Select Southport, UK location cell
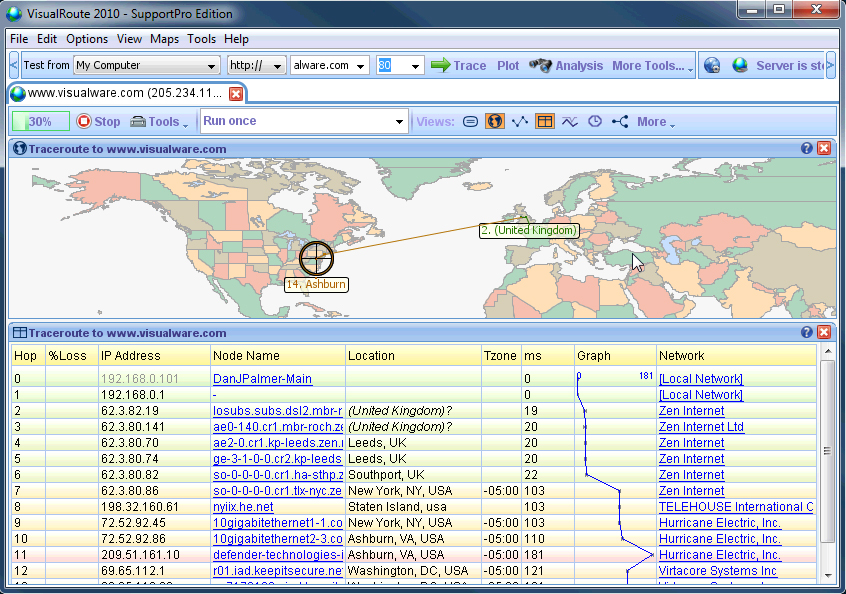The height and width of the screenshot is (594, 846). (413, 475)
